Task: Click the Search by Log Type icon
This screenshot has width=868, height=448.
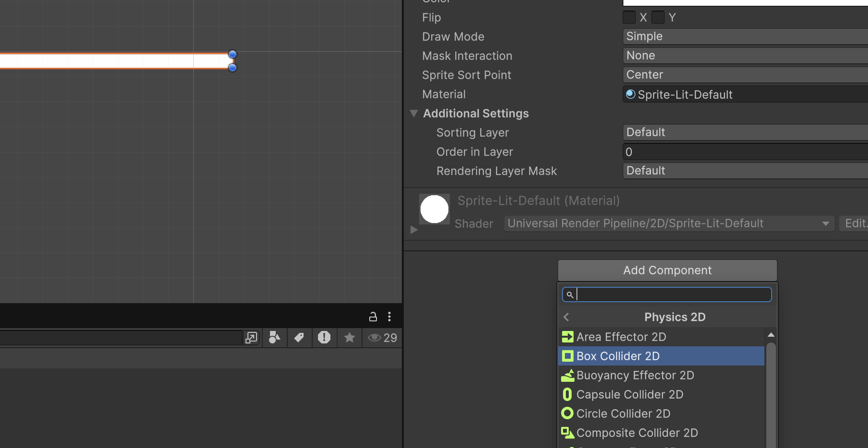Action: click(x=324, y=338)
